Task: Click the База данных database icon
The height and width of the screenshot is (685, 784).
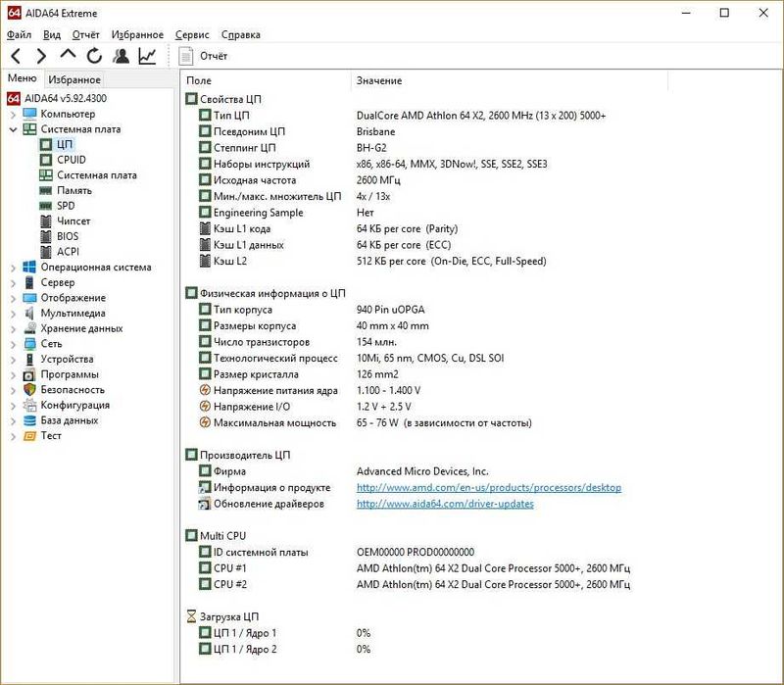Action: click(29, 420)
